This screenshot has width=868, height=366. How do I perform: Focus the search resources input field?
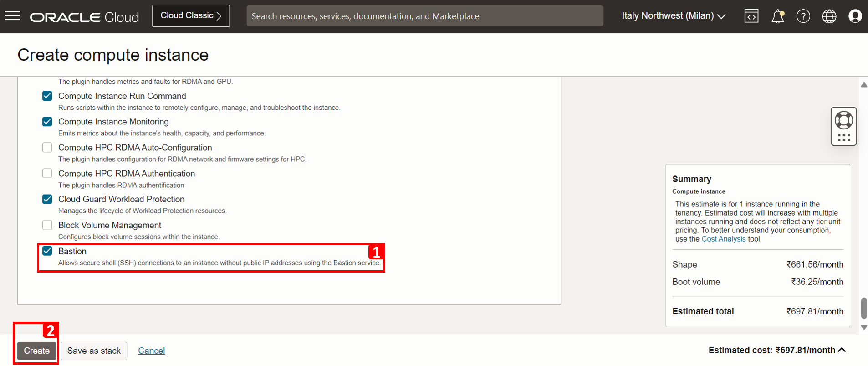click(425, 16)
